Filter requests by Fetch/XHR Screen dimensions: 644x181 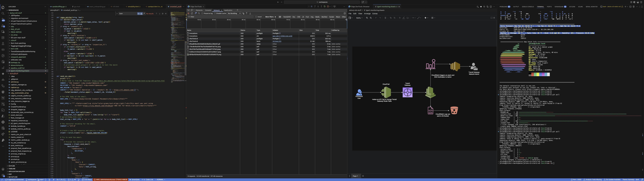287,17
